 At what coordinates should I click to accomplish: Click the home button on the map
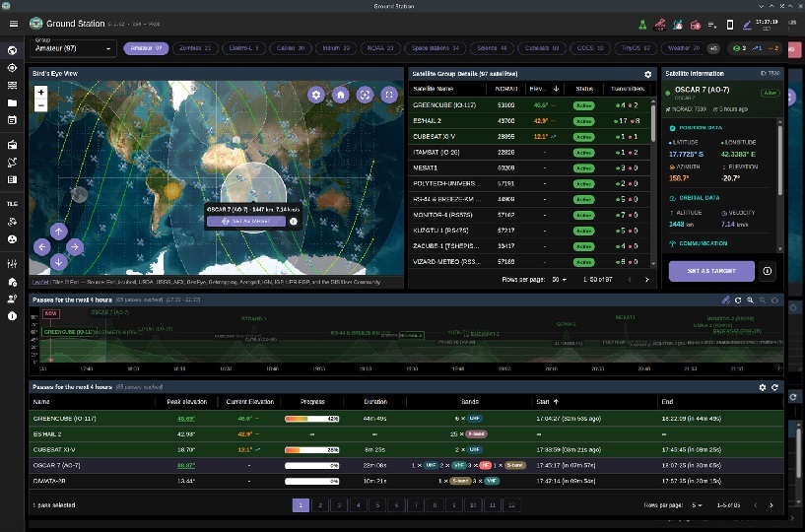[340, 95]
